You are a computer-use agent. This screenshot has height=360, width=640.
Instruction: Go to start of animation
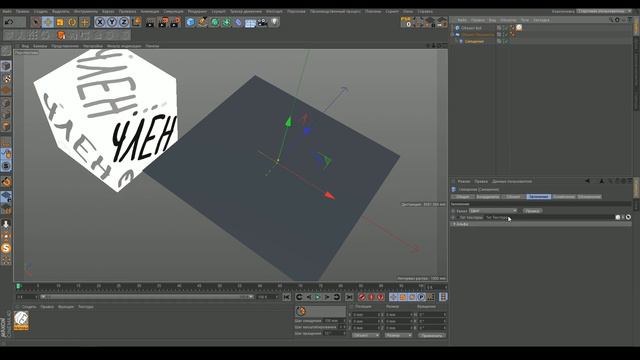click(287, 297)
